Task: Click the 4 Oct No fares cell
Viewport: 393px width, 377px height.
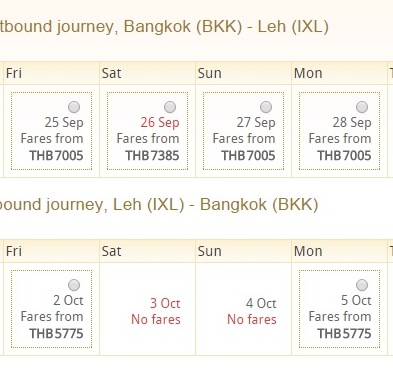Action: pyautogui.click(x=244, y=309)
